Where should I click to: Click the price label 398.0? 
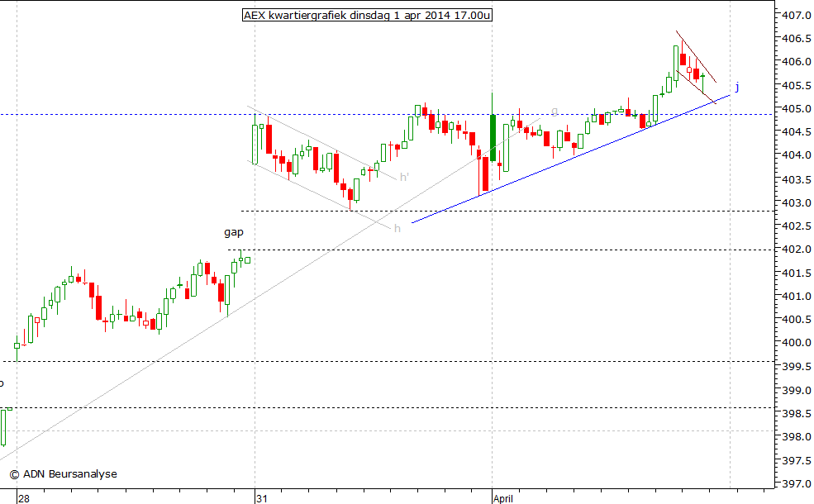coord(797,437)
